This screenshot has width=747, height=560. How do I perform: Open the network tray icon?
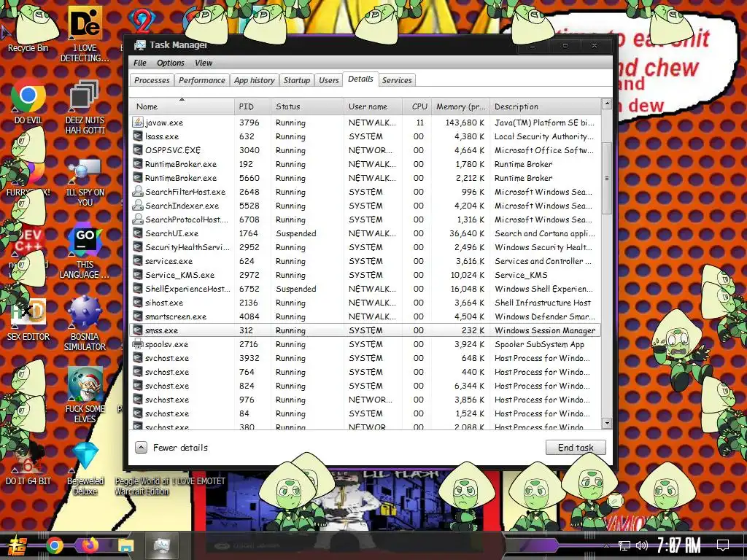point(624,545)
